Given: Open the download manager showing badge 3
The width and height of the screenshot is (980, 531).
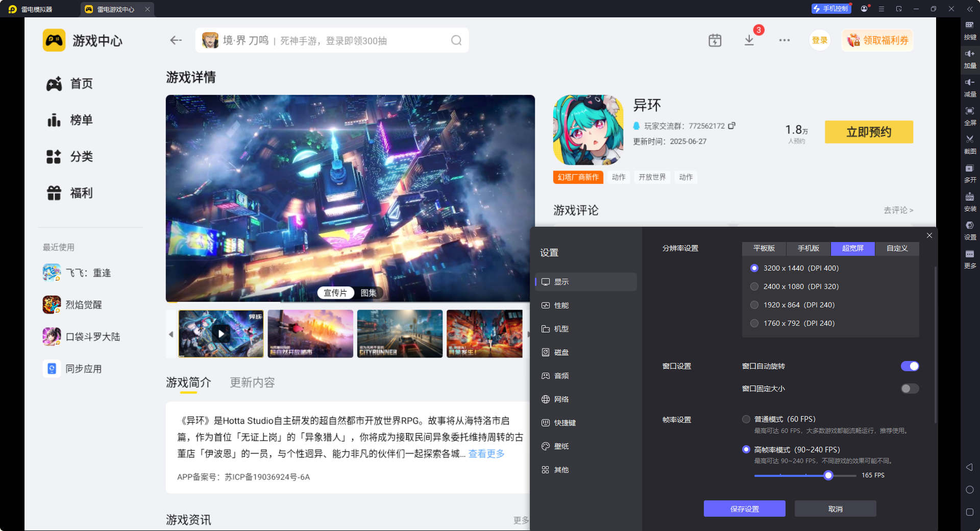Looking at the screenshot, I should (749, 40).
